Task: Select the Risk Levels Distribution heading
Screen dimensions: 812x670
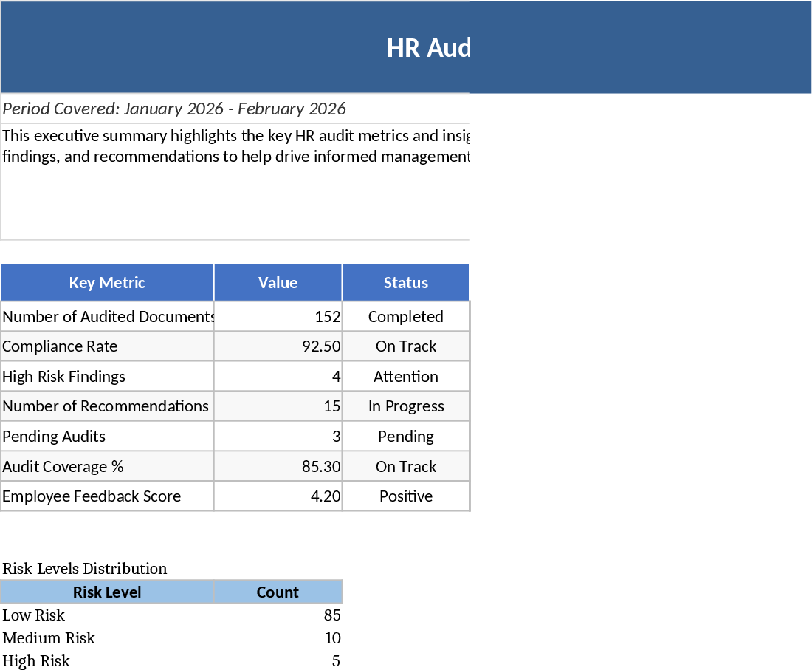Action: click(x=85, y=568)
